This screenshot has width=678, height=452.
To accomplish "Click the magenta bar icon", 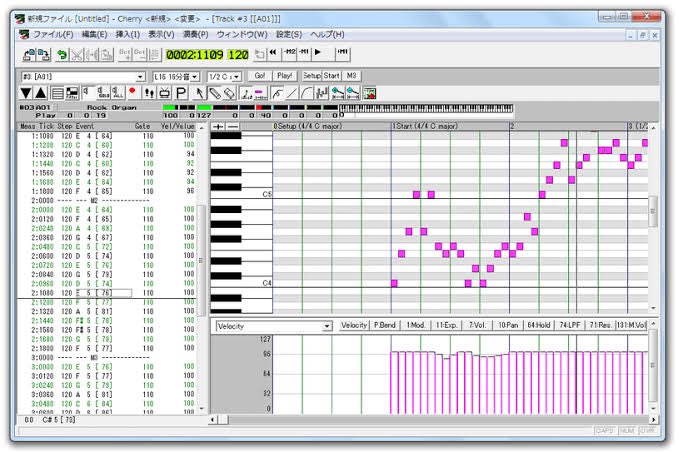I will click(x=259, y=93).
